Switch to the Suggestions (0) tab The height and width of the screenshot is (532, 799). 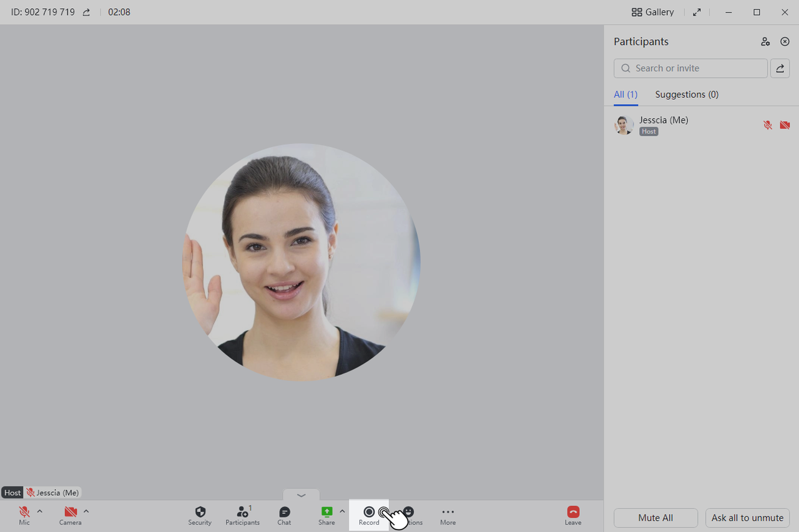(x=687, y=95)
